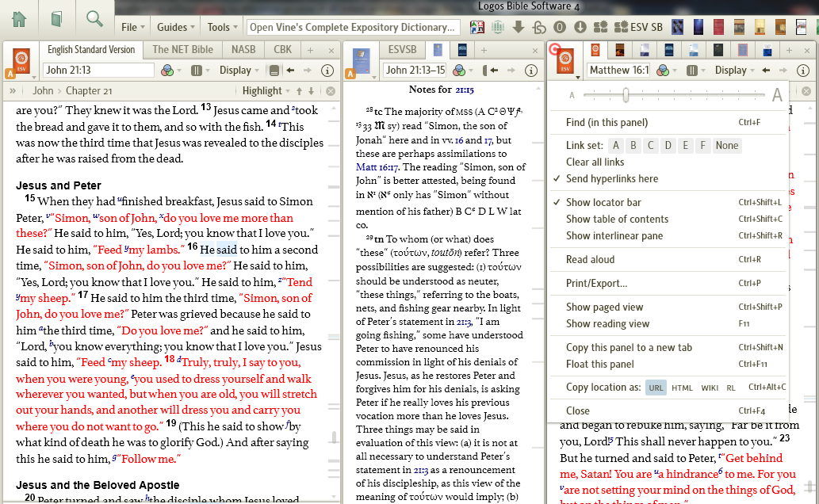Click the sync cloud-lock icon in toolbar

pyautogui.click(x=538, y=27)
